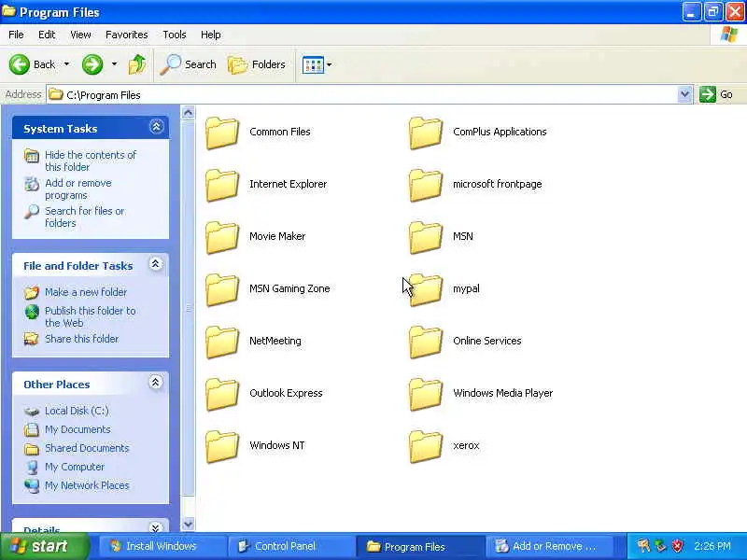Switch to Control Panel taskbar button
Viewport: 747px width, 560px height.
[x=290, y=546]
